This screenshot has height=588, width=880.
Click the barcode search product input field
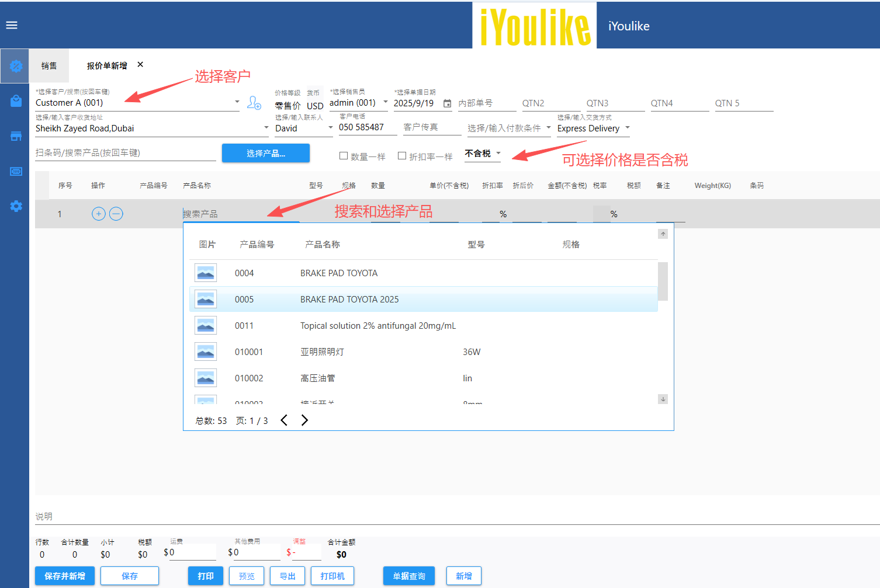click(125, 153)
